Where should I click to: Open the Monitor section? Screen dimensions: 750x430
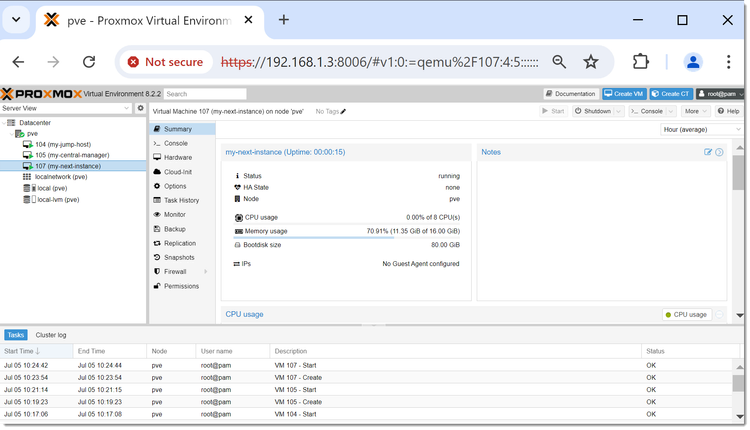click(182, 215)
